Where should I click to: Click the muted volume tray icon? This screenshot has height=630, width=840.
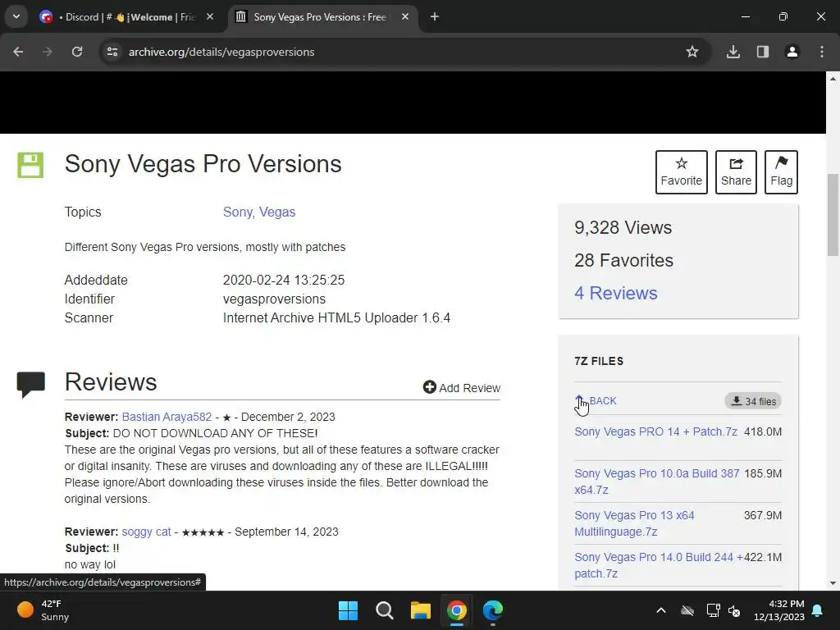[x=734, y=610]
